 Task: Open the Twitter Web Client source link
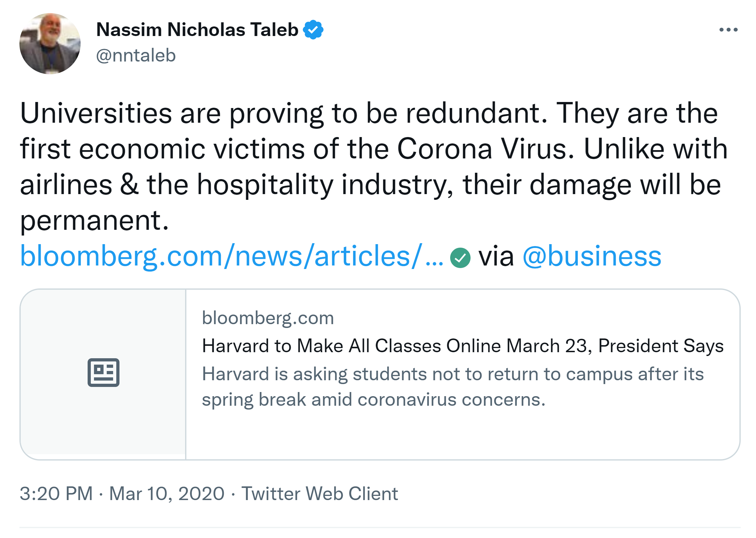click(x=319, y=494)
